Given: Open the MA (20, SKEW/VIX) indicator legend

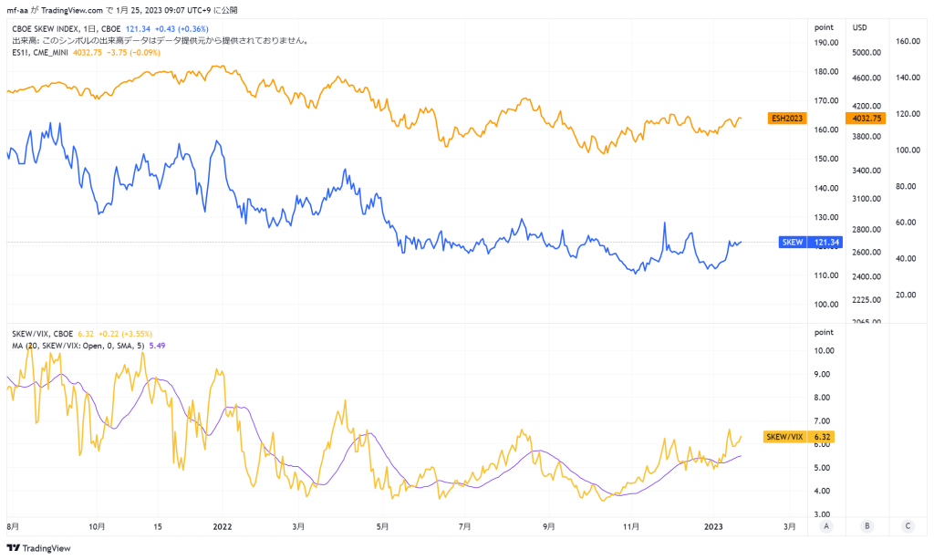Looking at the screenshot, I should click(x=78, y=346).
